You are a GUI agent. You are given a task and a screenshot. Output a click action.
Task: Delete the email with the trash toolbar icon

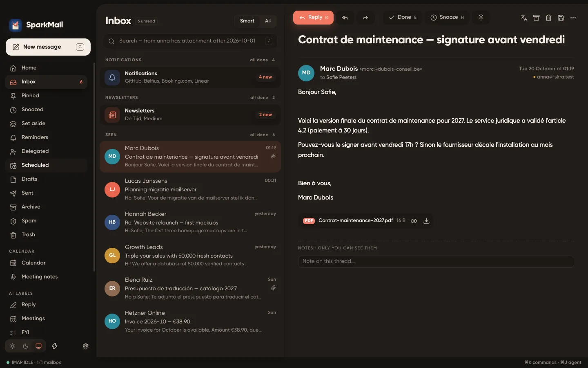tap(548, 18)
